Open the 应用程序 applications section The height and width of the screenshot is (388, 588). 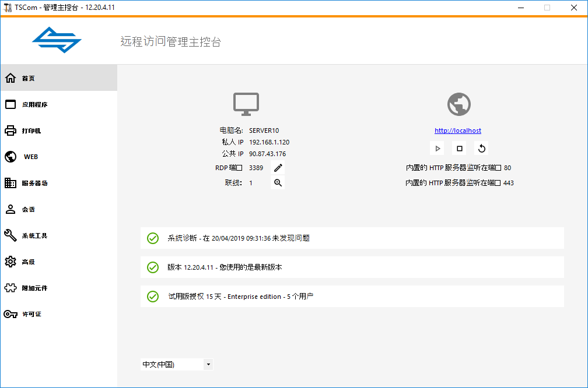58,104
